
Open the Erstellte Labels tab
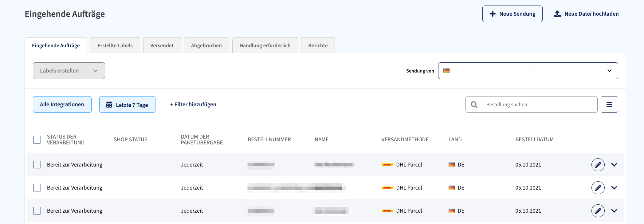point(115,45)
